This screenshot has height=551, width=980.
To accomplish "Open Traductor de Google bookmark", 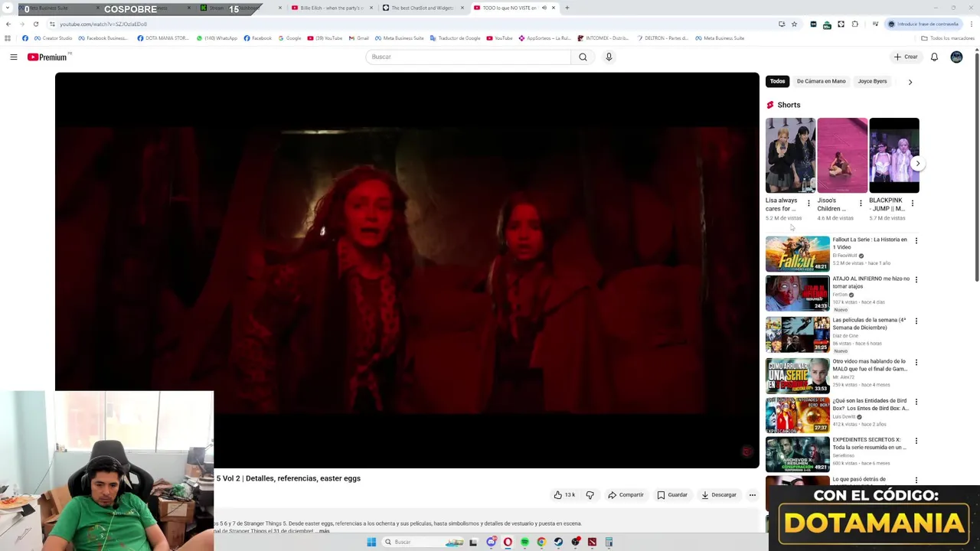I will pyautogui.click(x=456, y=38).
